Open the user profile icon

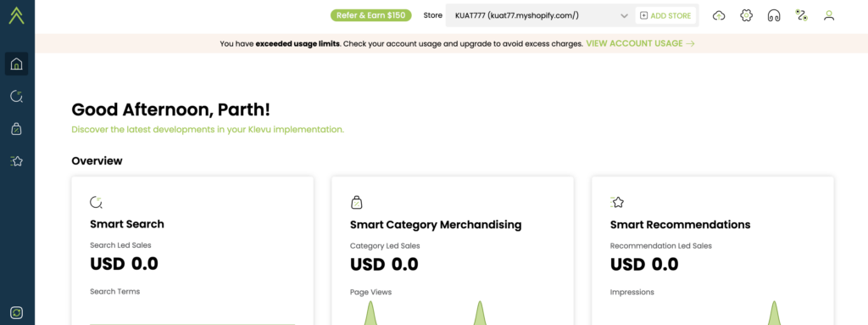click(829, 15)
